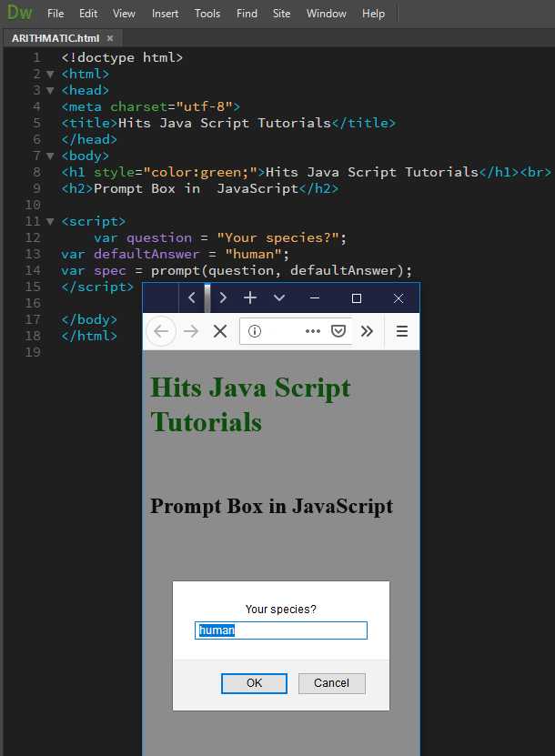555x756 pixels.
Task: Click the 'Prompt Box in JavaScript' heading in browser
Action: coord(271,507)
